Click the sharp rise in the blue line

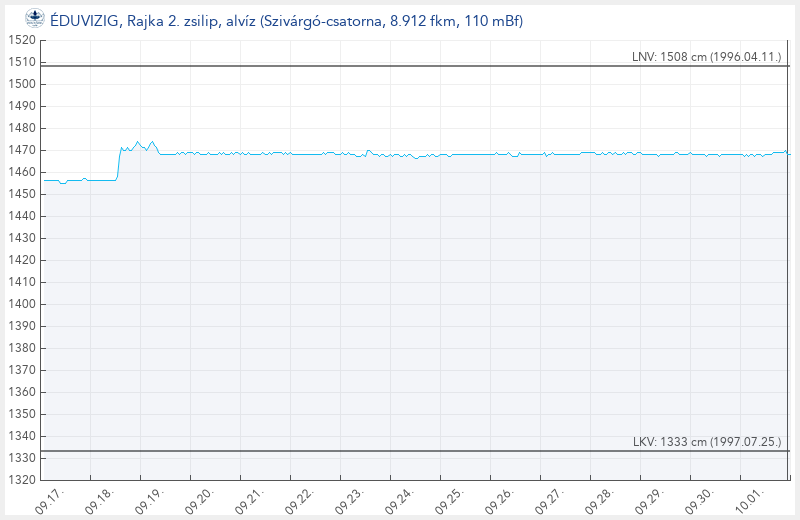[x=119, y=165]
